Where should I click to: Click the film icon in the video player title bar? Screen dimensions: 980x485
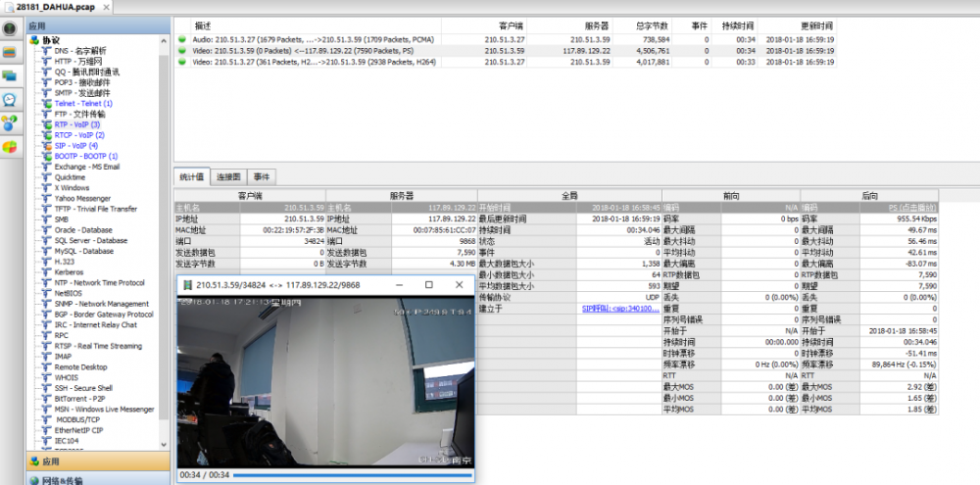187,285
